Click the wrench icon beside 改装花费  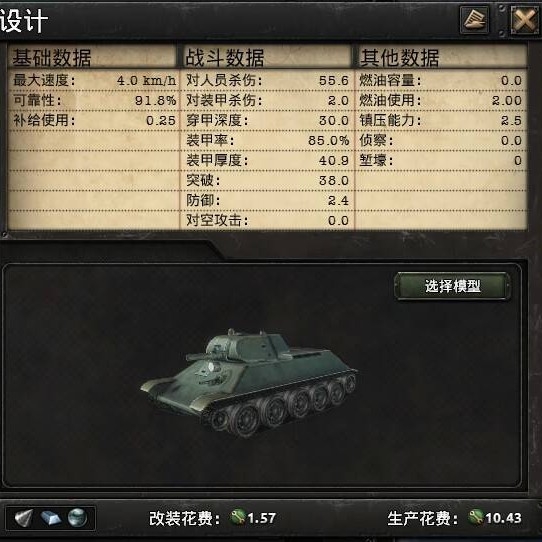pyautogui.click(x=238, y=517)
